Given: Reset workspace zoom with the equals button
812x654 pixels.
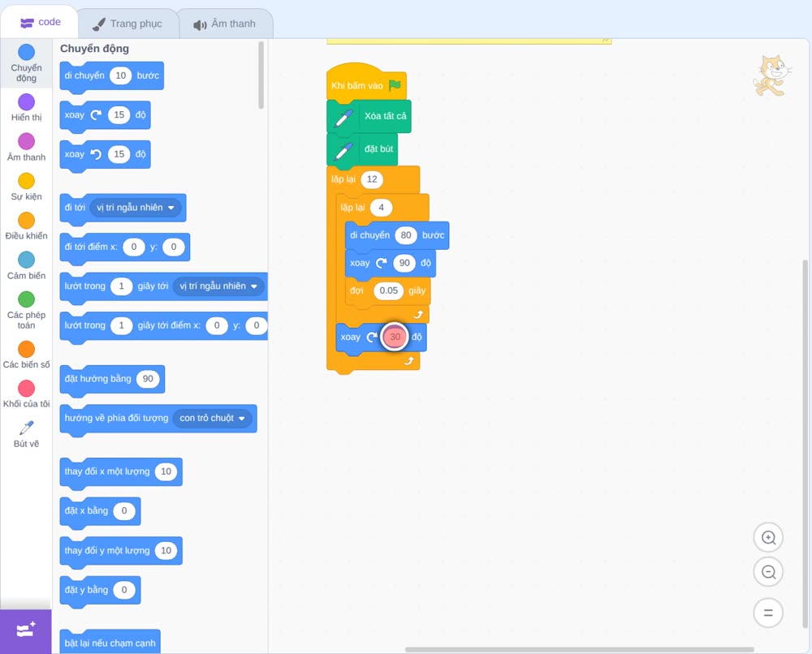Looking at the screenshot, I should pos(768,613).
